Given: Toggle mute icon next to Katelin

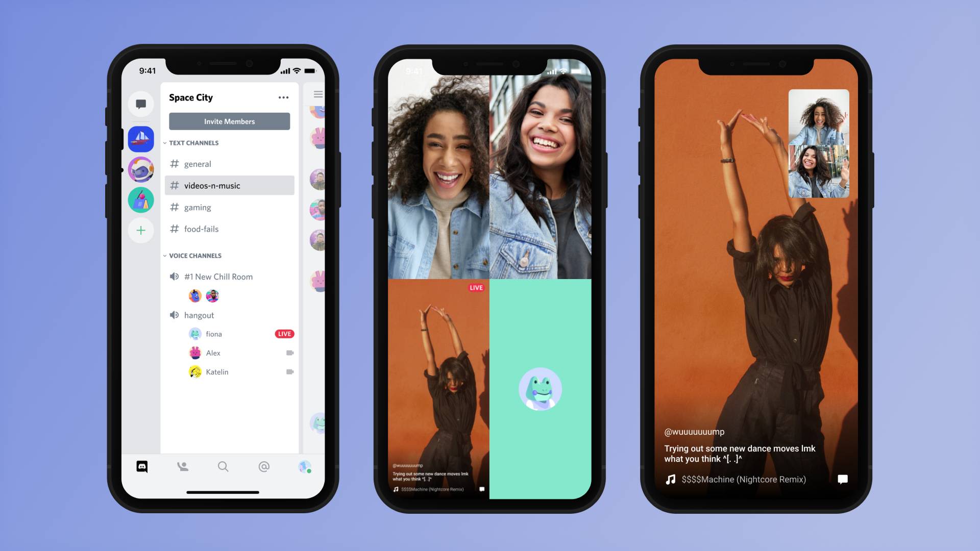Looking at the screenshot, I should (289, 372).
